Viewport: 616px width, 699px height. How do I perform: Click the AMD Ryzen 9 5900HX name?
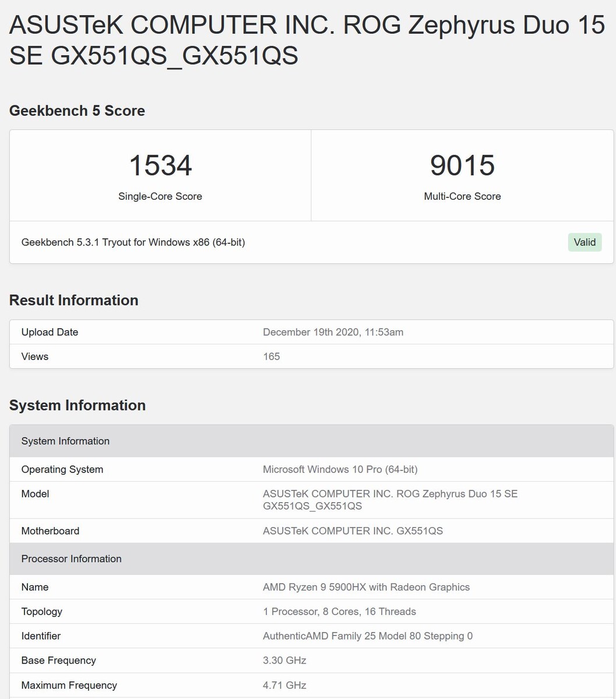point(366,587)
